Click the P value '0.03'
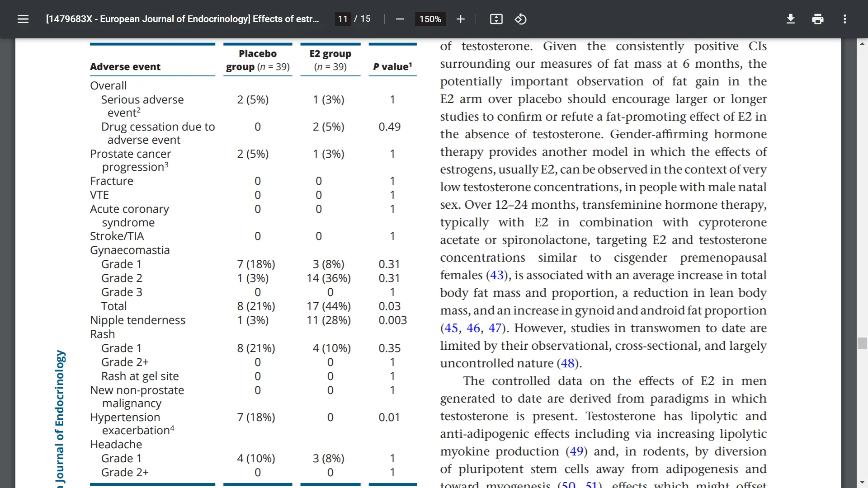This screenshot has height=488, width=868. [390, 306]
